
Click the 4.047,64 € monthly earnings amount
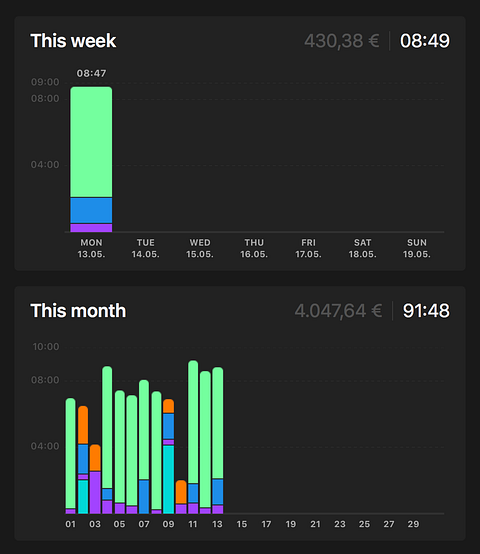(x=338, y=311)
